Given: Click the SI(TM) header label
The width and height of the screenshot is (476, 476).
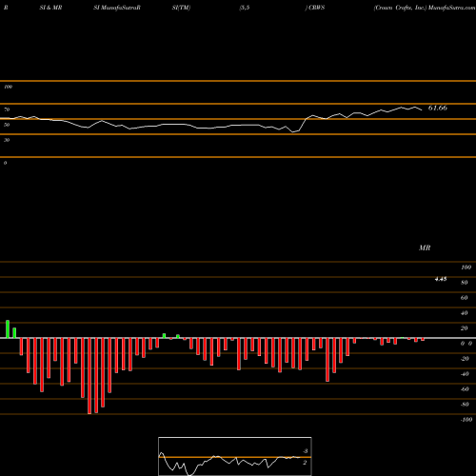Looking at the screenshot, I should coord(181,8).
